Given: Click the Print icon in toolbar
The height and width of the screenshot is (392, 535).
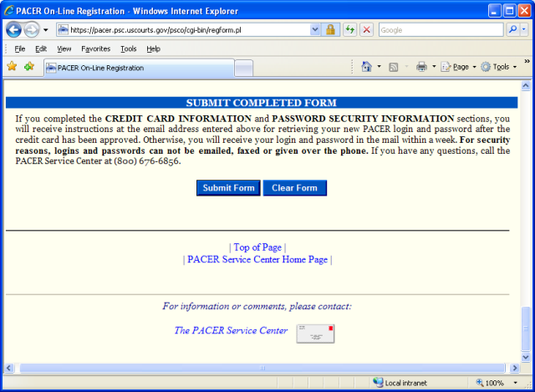Looking at the screenshot, I should [422, 67].
